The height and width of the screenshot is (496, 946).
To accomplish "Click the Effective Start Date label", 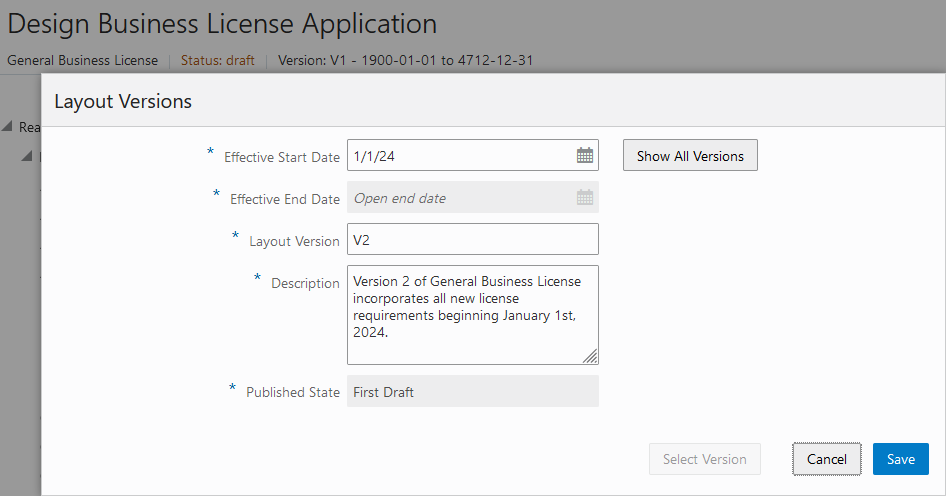I will 282,157.
